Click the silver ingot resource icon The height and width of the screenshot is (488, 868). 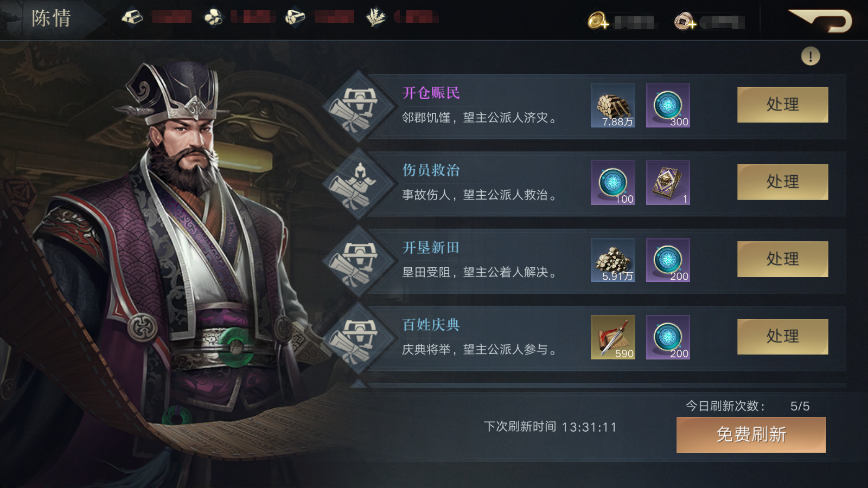pyautogui.click(x=132, y=17)
